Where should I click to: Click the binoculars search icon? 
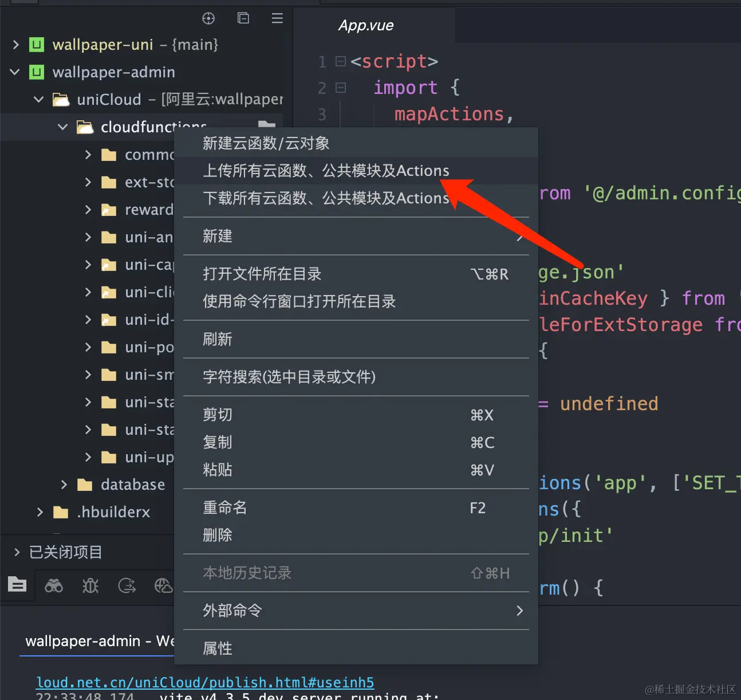tap(54, 585)
